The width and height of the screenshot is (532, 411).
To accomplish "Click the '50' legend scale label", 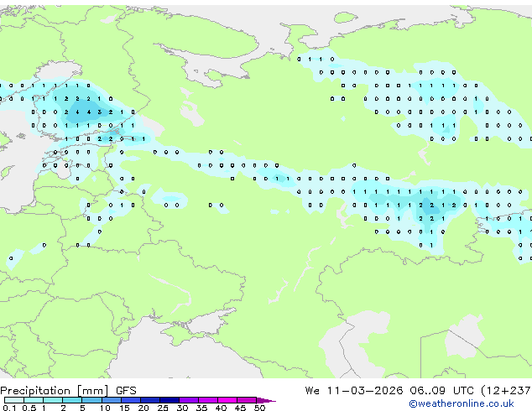I will click(x=259, y=408).
